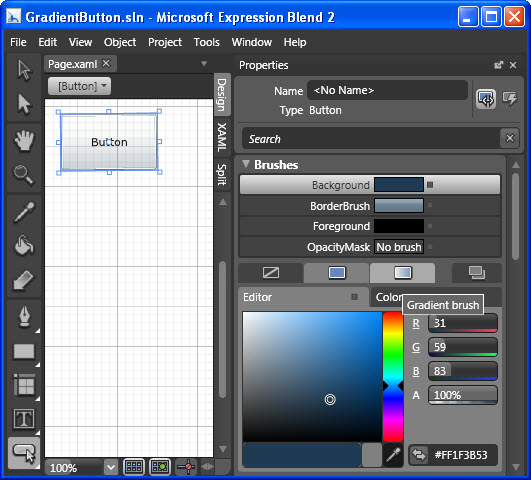Float the Properties panel

498,65
